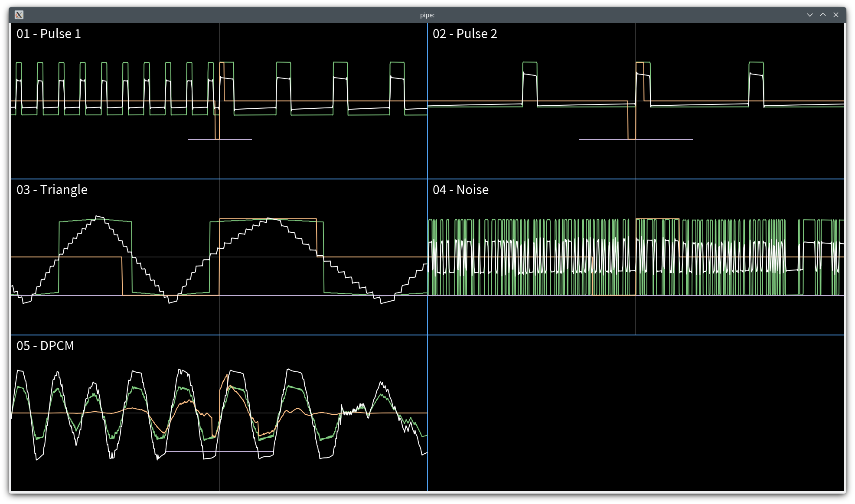Select the 01 - Pulse 1 channel label
Image resolution: width=855 pixels, height=504 pixels.
[49, 33]
